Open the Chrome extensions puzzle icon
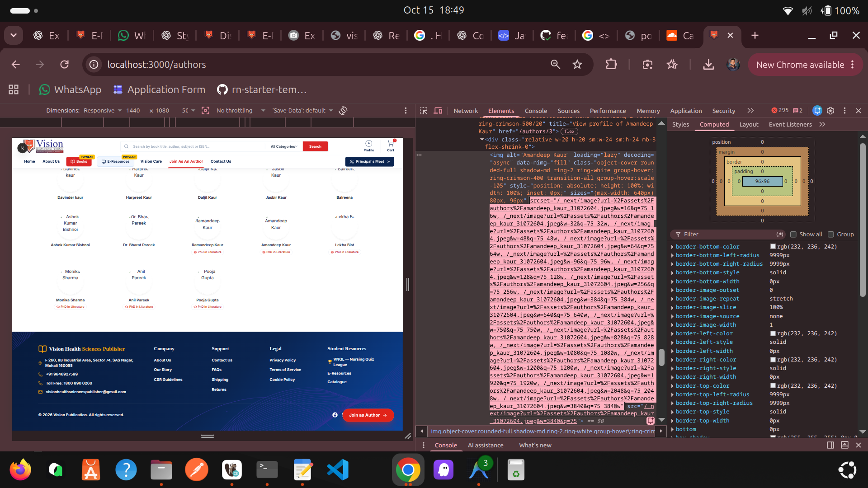Image resolution: width=868 pixels, height=488 pixels. [x=611, y=65]
